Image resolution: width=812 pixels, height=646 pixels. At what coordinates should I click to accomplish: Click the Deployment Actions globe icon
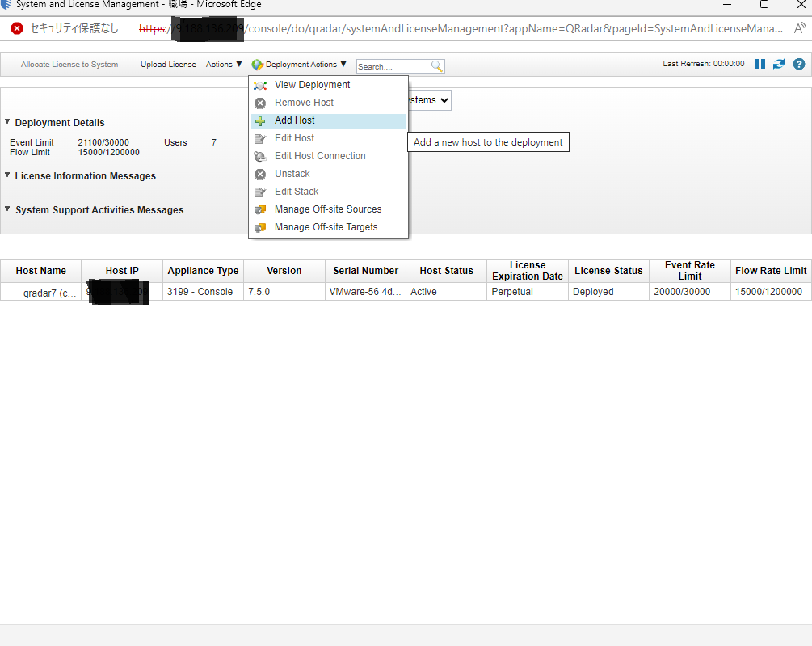[258, 65]
